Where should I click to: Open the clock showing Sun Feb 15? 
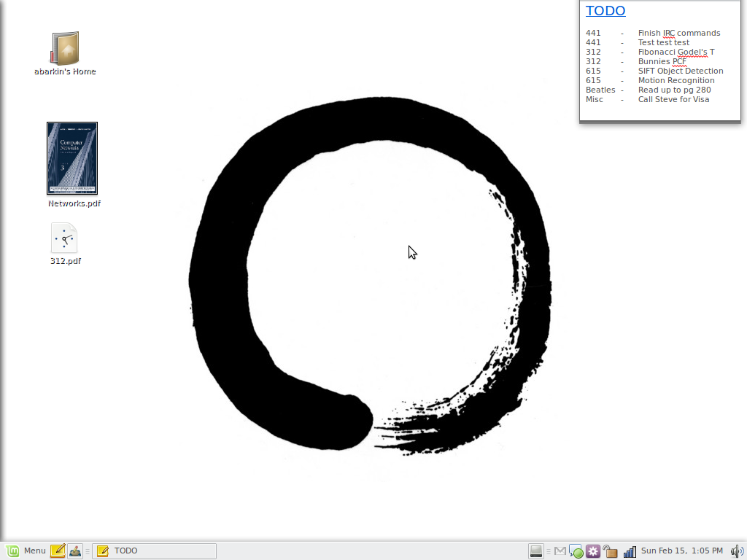682,551
